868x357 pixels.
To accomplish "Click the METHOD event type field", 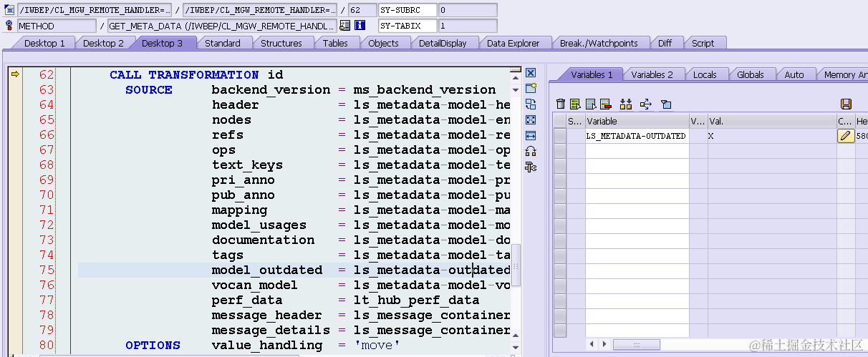I will click(x=57, y=26).
